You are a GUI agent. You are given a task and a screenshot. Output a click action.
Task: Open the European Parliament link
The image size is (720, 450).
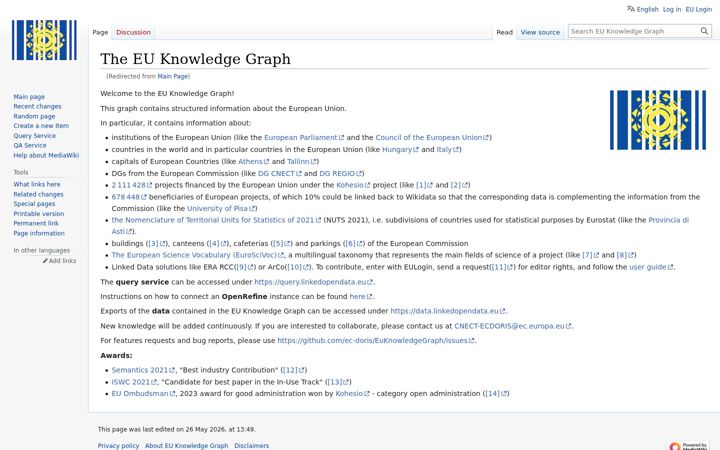click(304, 137)
